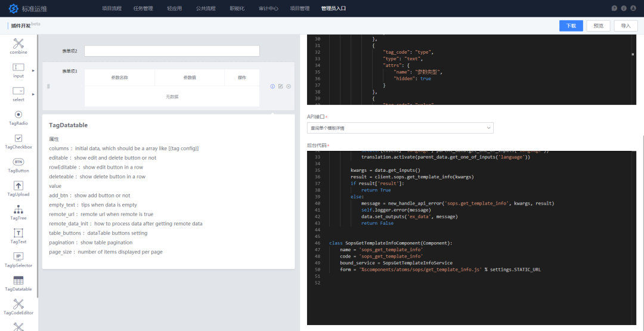The image size is (644, 331).
Task: Open the info icon in top header
Action: [624, 8]
